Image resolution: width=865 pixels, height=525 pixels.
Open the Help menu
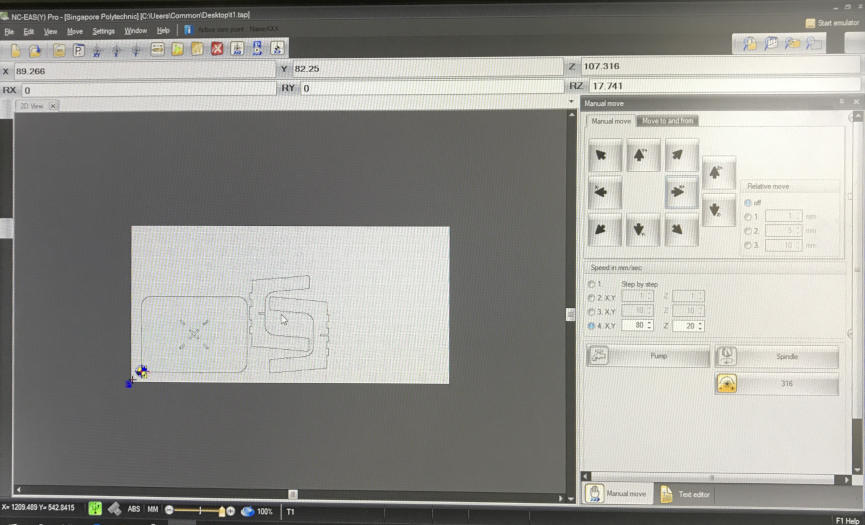click(x=163, y=31)
